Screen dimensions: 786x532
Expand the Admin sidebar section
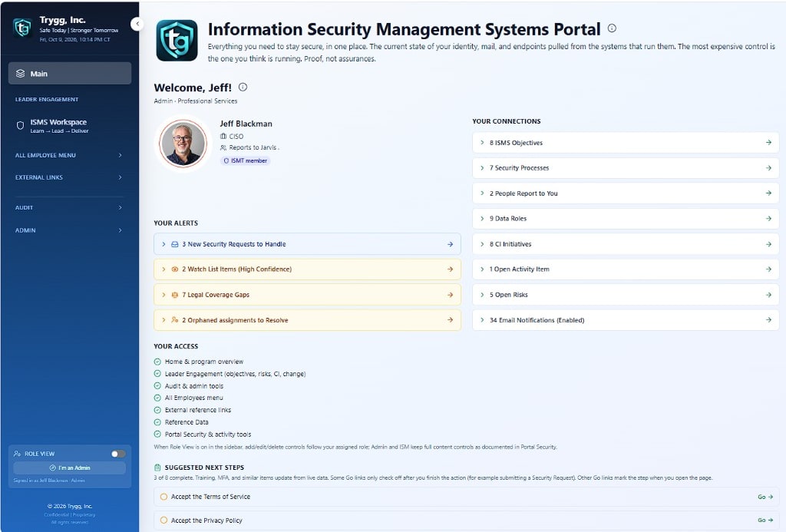pyautogui.click(x=69, y=230)
